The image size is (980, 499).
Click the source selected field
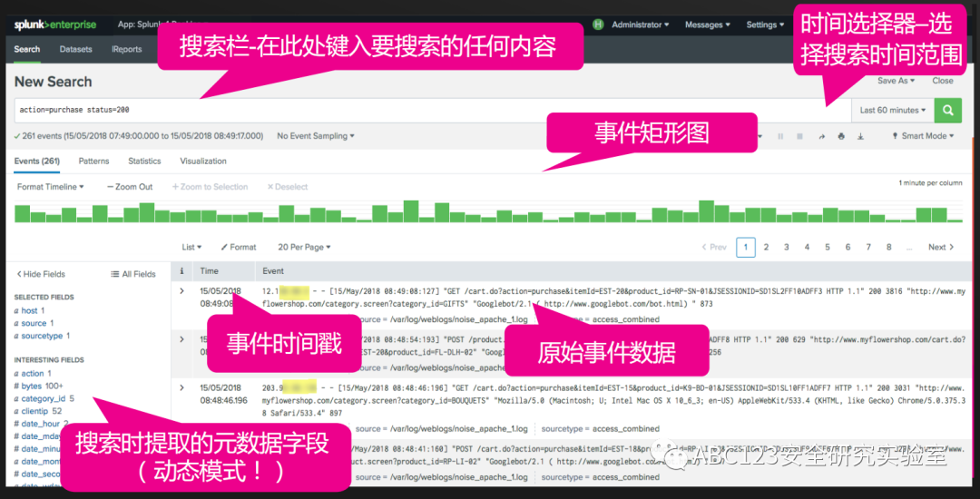pos(34,323)
